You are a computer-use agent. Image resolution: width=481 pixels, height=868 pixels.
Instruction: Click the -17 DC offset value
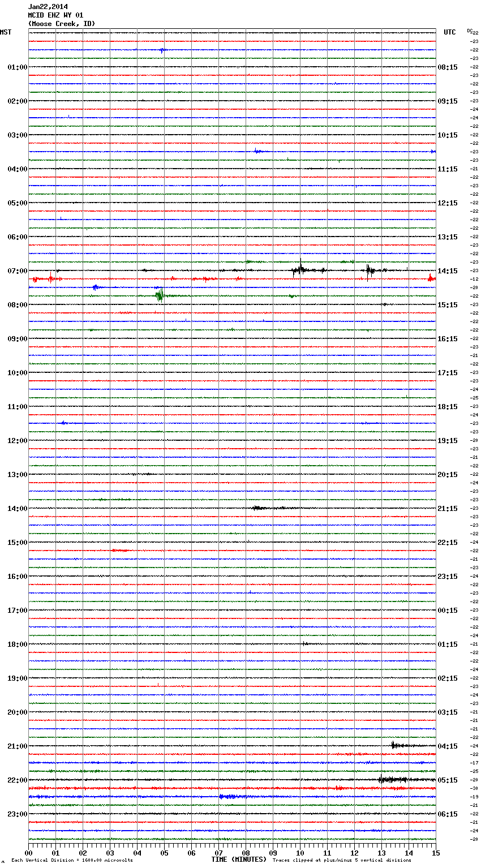pos(474,763)
